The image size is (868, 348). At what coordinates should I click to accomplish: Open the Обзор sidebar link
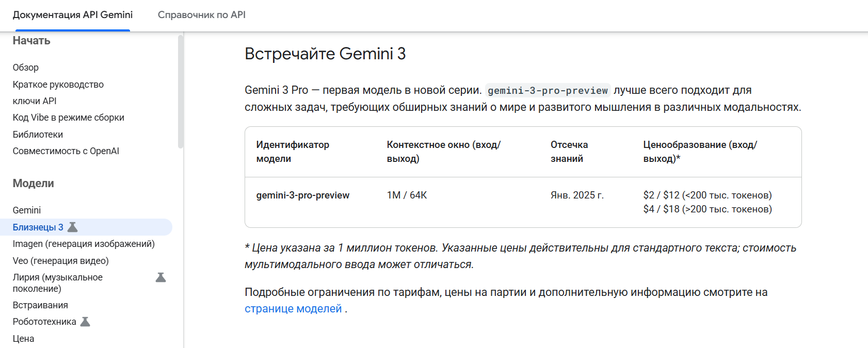point(26,68)
